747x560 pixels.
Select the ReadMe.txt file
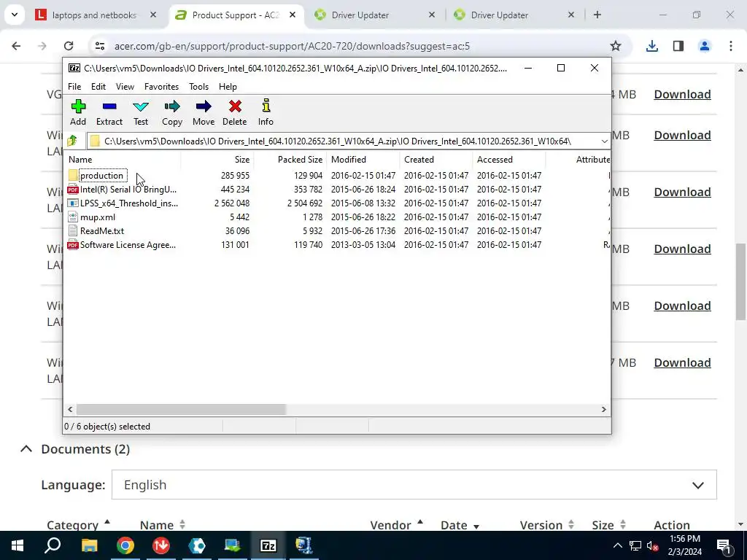[96, 230]
